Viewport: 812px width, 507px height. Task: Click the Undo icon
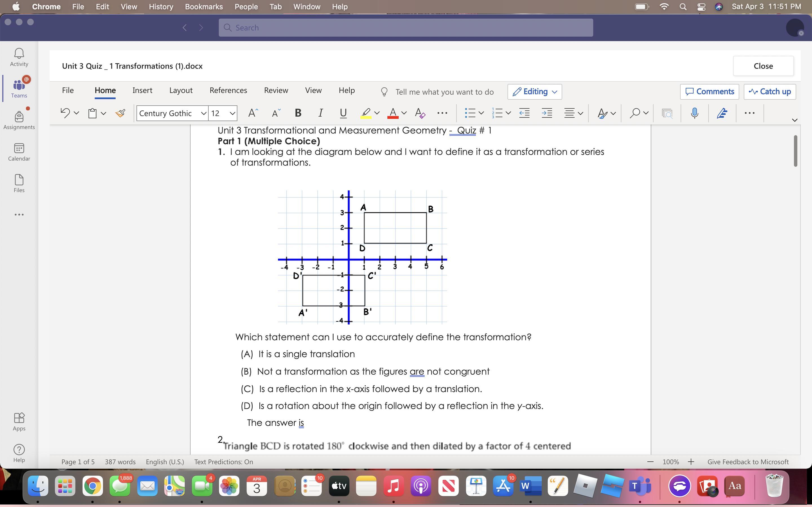tap(65, 113)
